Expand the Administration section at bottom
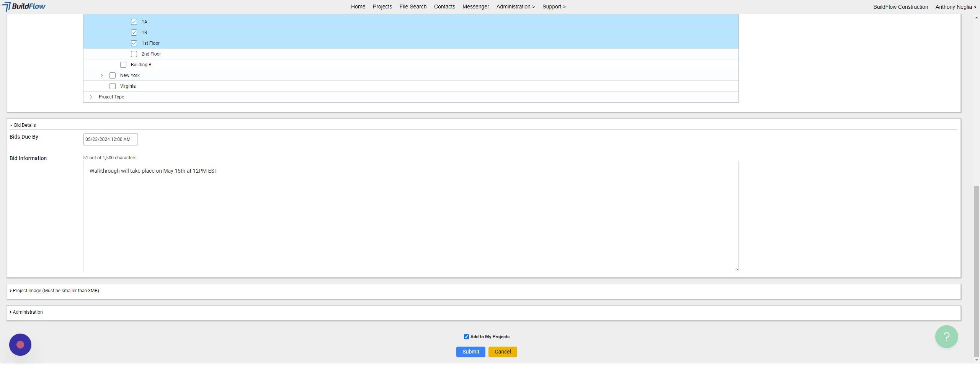 coord(26,312)
